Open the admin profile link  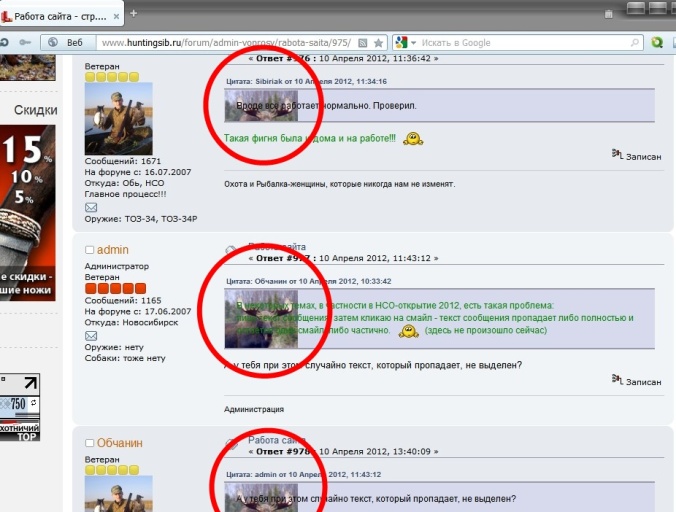113,250
